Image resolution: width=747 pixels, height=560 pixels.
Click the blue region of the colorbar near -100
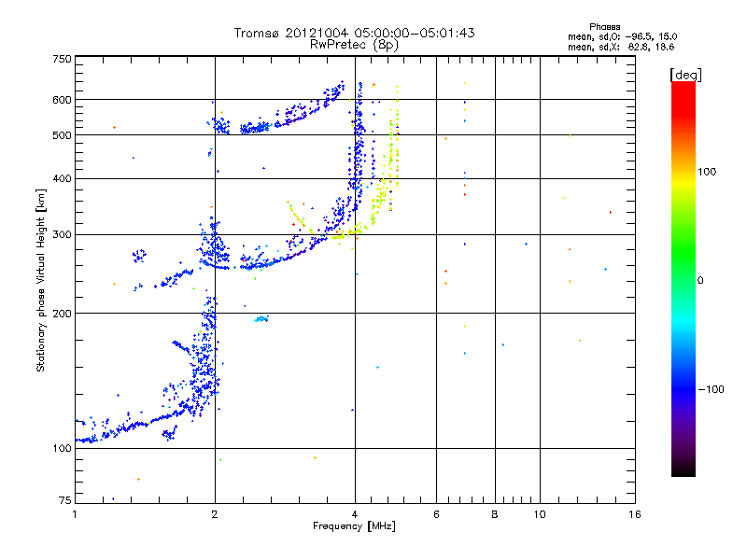(684, 388)
